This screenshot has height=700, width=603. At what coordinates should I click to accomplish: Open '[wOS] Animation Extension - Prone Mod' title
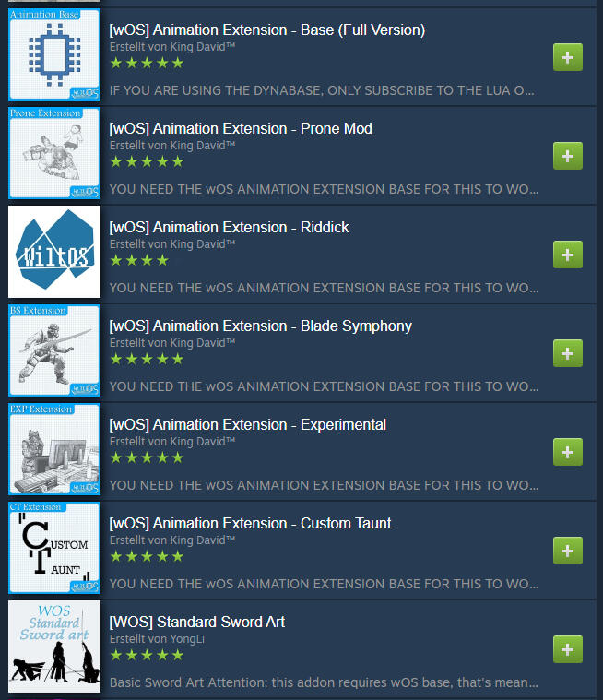coord(241,129)
